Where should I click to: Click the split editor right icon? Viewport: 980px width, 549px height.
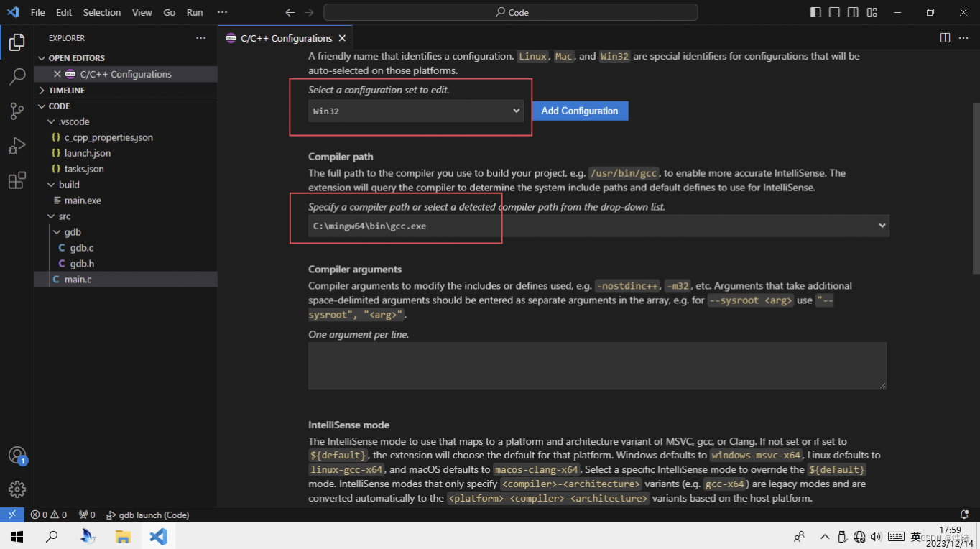click(945, 38)
